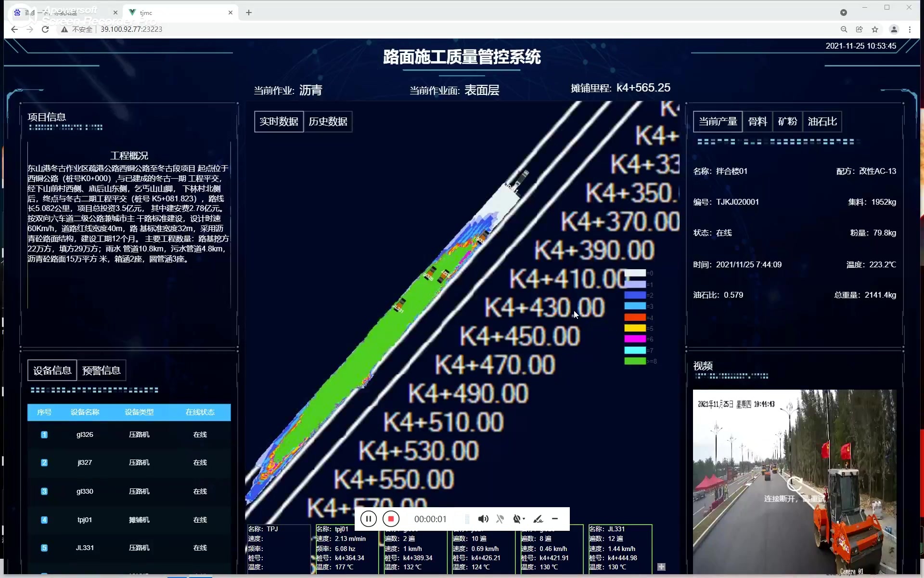Select device row gl326
Viewport: 924px width, 578px height.
129,434
